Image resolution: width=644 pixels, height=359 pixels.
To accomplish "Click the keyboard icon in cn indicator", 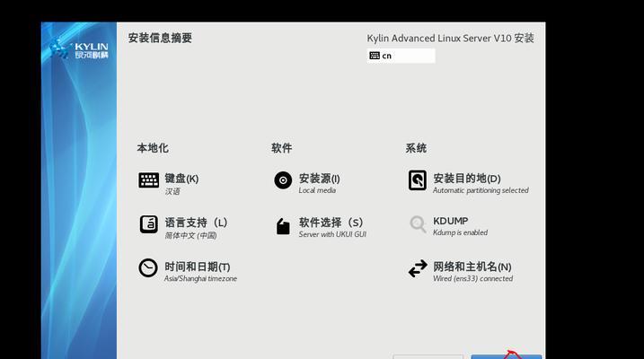I will [x=375, y=56].
